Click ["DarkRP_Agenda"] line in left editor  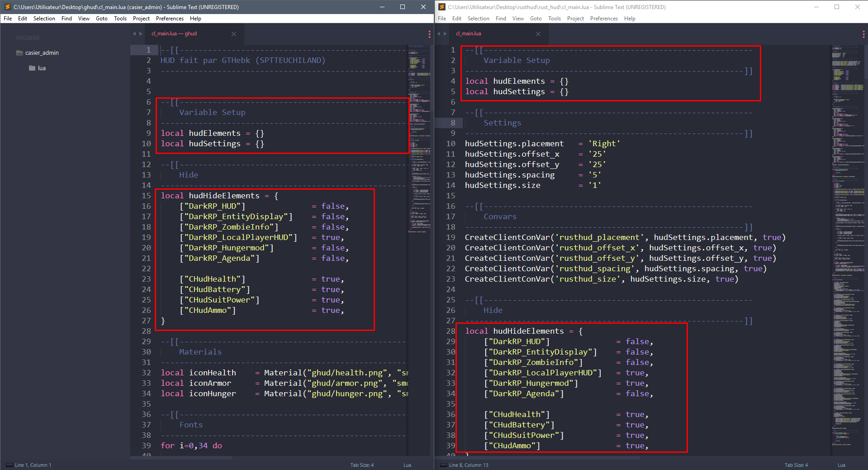pyautogui.click(x=264, y=258)
